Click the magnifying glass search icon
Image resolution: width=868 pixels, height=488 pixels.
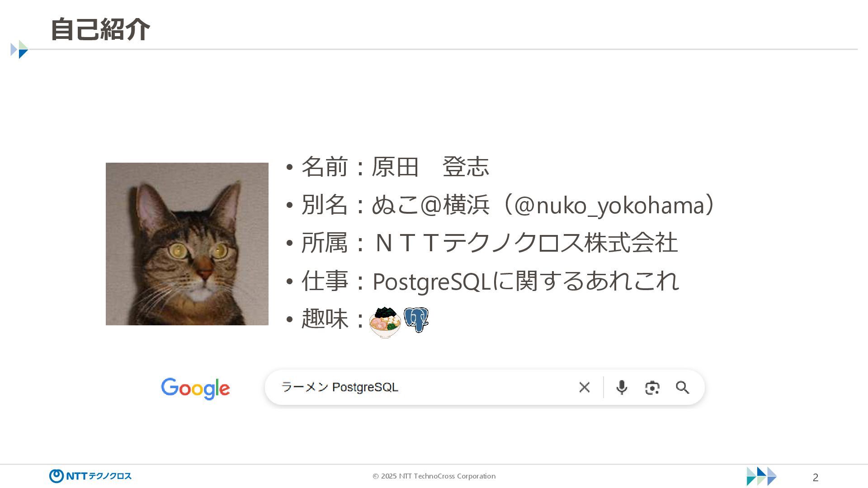[682, 387]
